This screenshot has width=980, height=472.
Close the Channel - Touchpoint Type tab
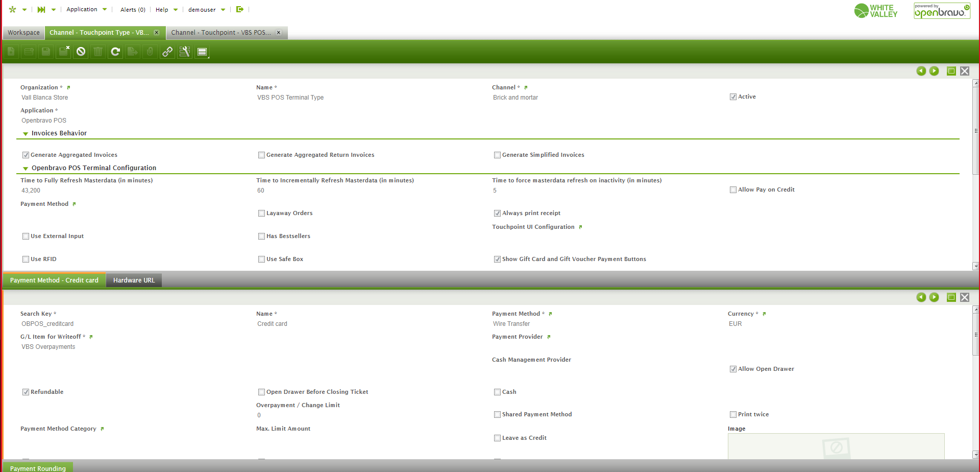coord(157,33)
